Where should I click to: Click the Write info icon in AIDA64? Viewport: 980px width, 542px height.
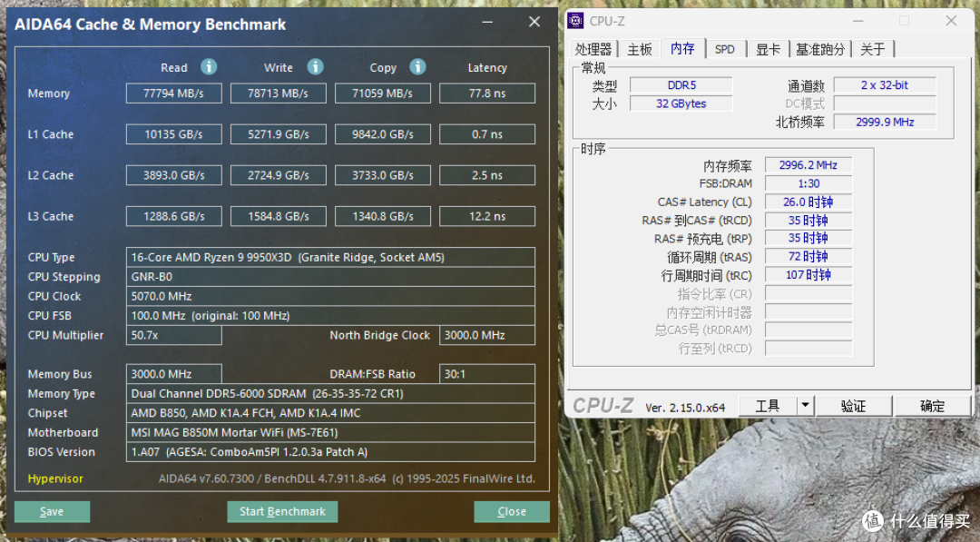point(316,66)
